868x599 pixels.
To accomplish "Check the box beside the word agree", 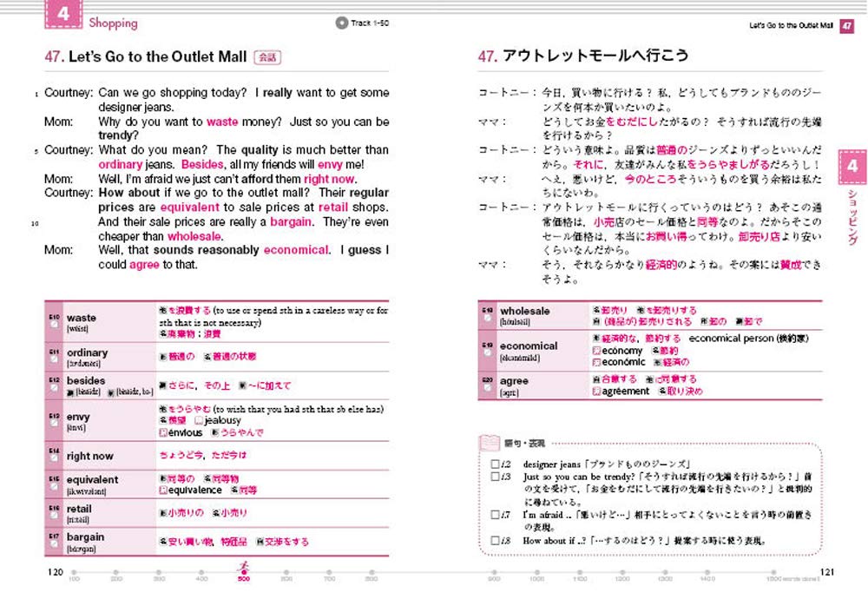I will click(487, 387).
